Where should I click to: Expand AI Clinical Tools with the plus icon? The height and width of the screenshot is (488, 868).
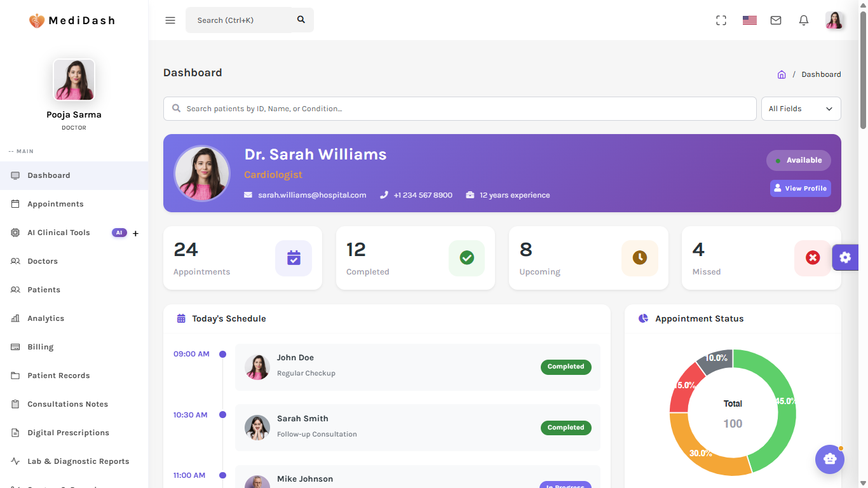coord(135,233)
